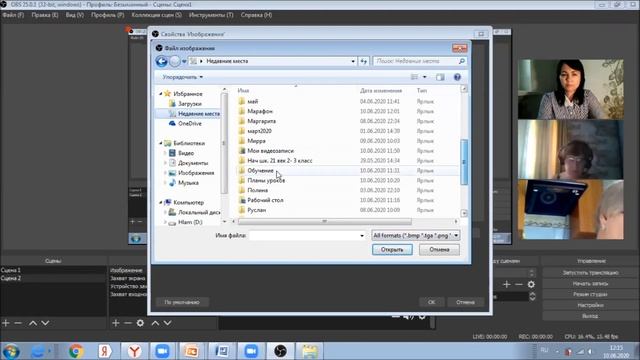Viewport: 640px width, 360px height.
Task: Open the view options dropdown arrow
Action: (x=424, y=77)
